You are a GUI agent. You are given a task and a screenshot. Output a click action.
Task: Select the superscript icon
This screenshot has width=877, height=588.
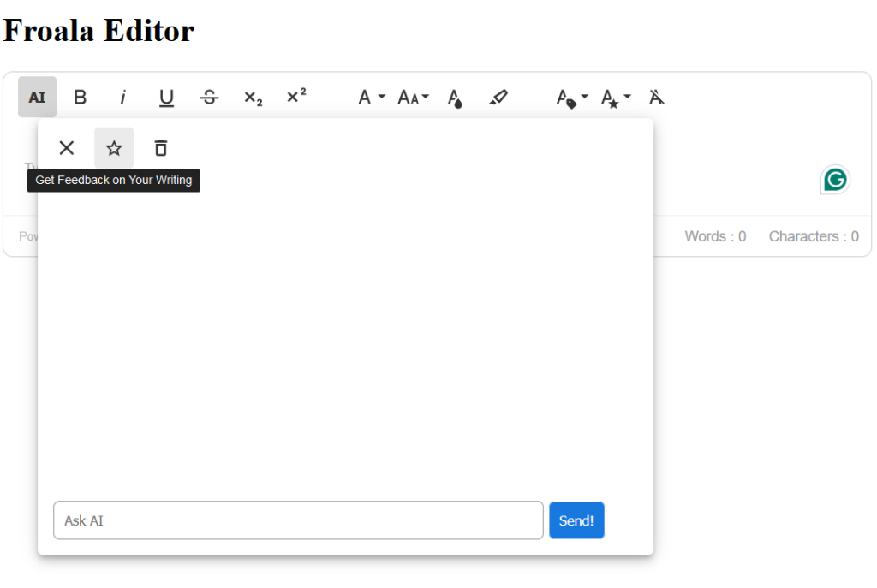tap(296, 98)
